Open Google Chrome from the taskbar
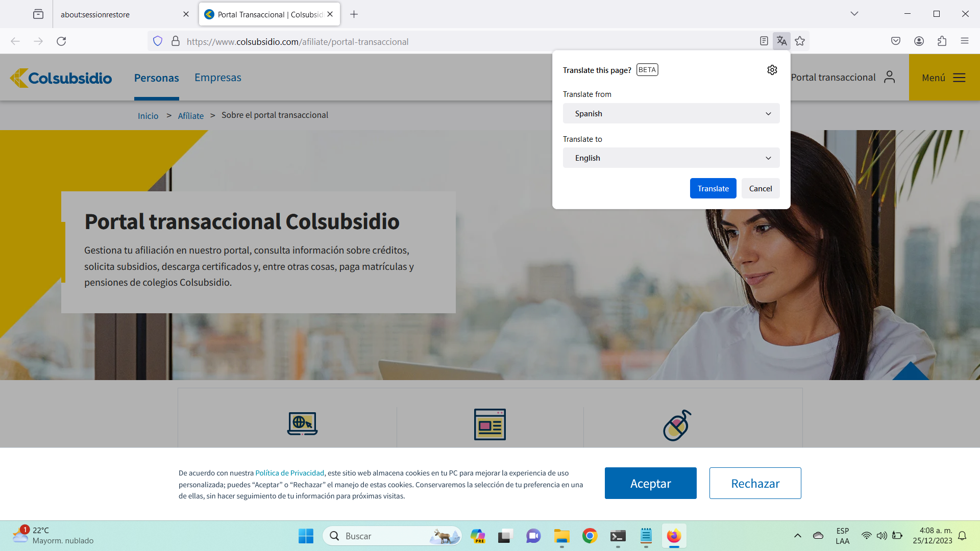Image resolution: width=980 pixels, height=551 pixels. click(x=590, y=536)
